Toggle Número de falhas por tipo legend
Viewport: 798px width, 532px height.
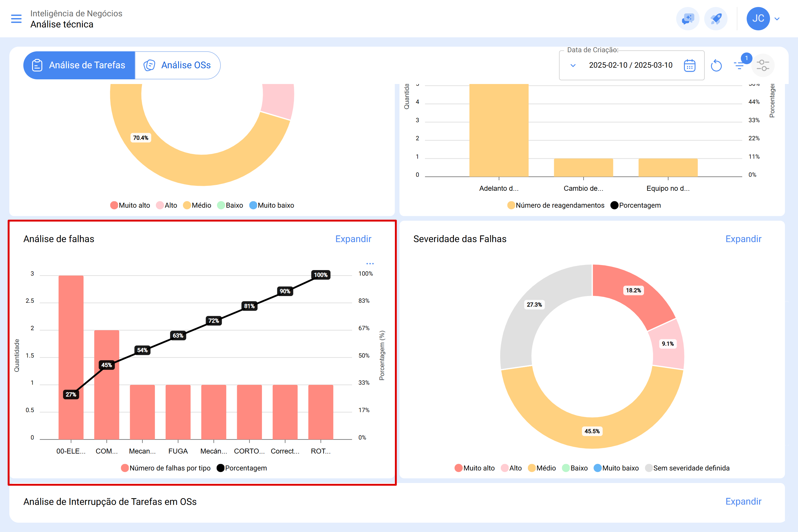point(166,468)
